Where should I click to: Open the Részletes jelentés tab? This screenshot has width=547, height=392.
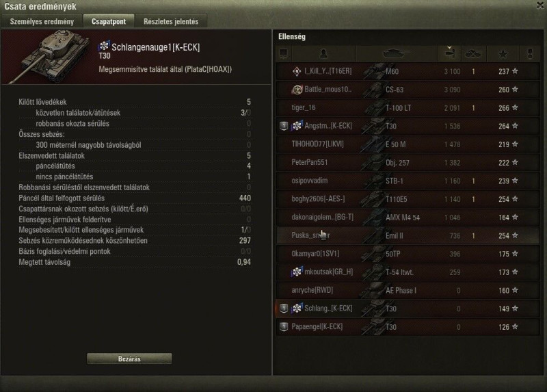click(x=171, y=21)
